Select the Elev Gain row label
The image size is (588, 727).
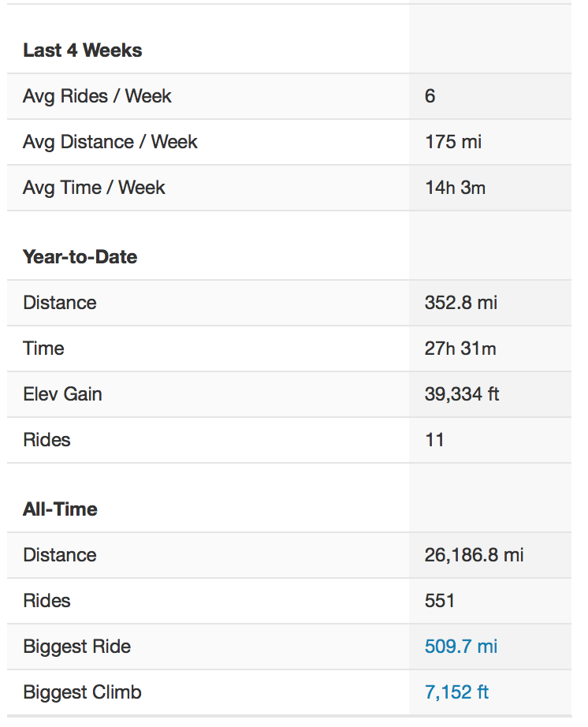click(x=63, y=394)
